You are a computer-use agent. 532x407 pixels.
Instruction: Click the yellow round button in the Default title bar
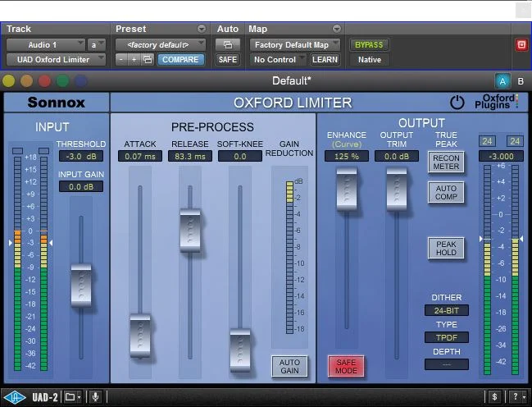click(x=8, y=81)
